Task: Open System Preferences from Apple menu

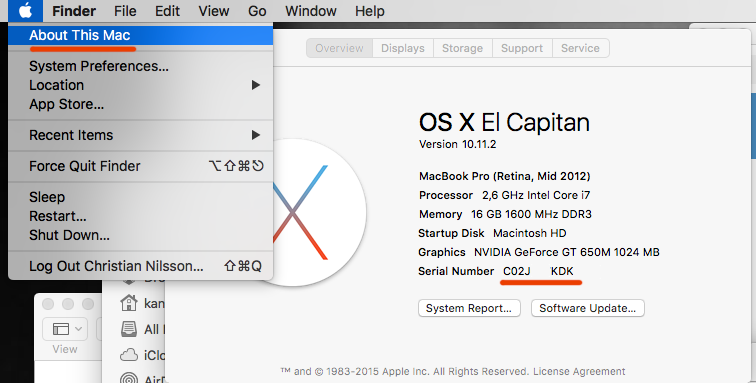Action: point(140,66)
